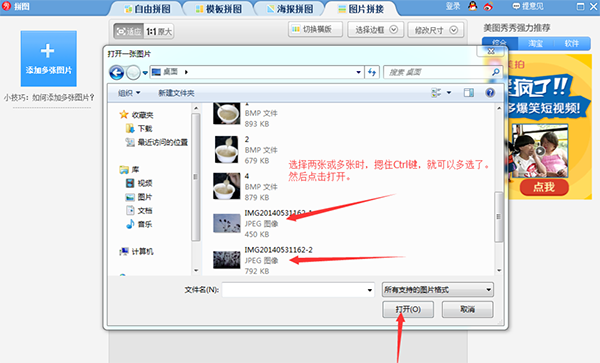
Task: Open 文档 library in navigation pane
Action: coord(139,210)
